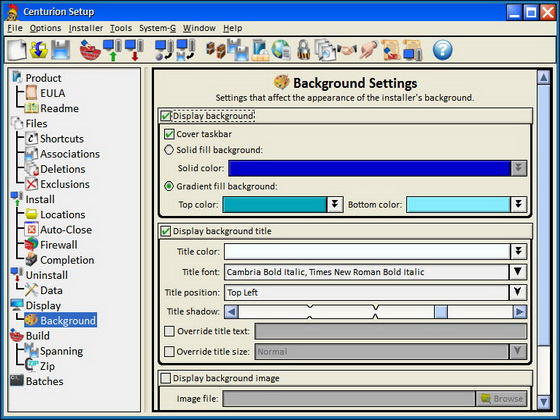Click the Title shadow slider right arrow
Viewport: 560px width, 420px height.
(520, 312)
